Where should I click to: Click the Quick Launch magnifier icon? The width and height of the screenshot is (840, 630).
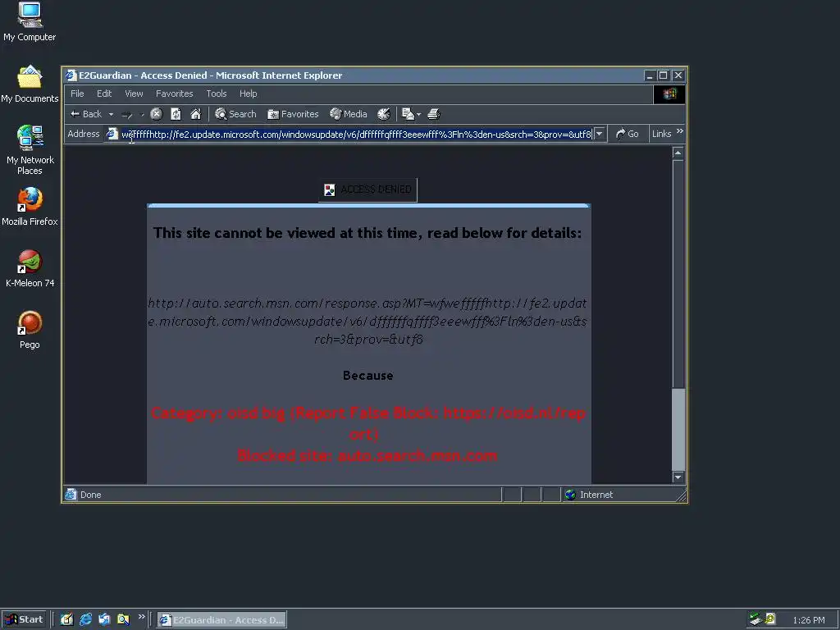pyautogui.click(x=123, y=619)
